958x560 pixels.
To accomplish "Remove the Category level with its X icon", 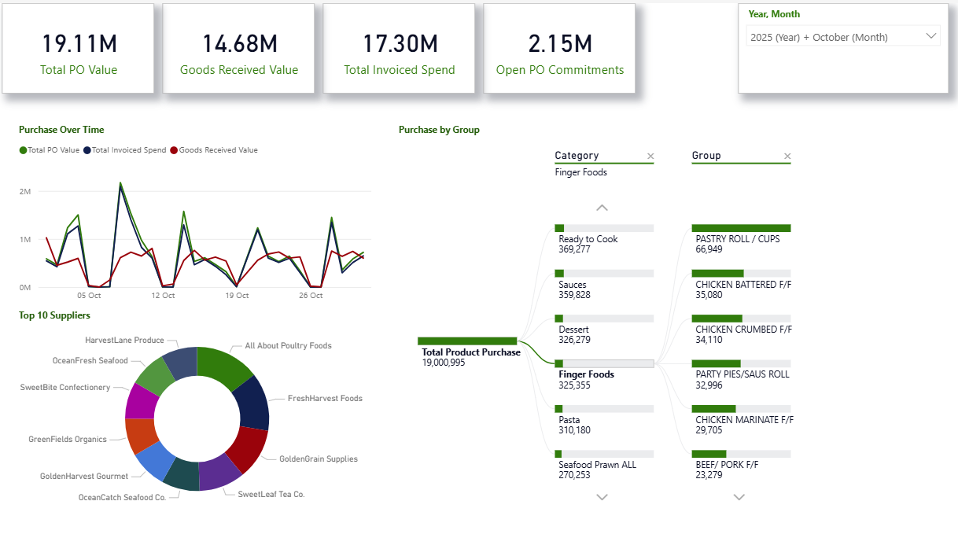I will coord(650,157).
